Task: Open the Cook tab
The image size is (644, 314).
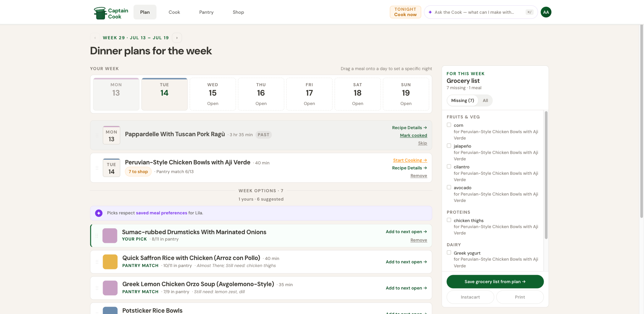Action: click(x=174, y=12)
